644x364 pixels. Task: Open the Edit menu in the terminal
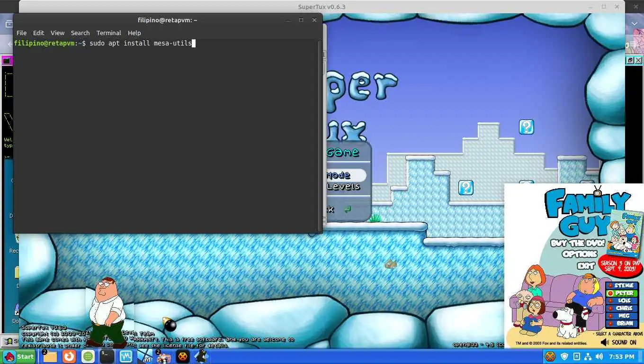click(x=38, y=33)
